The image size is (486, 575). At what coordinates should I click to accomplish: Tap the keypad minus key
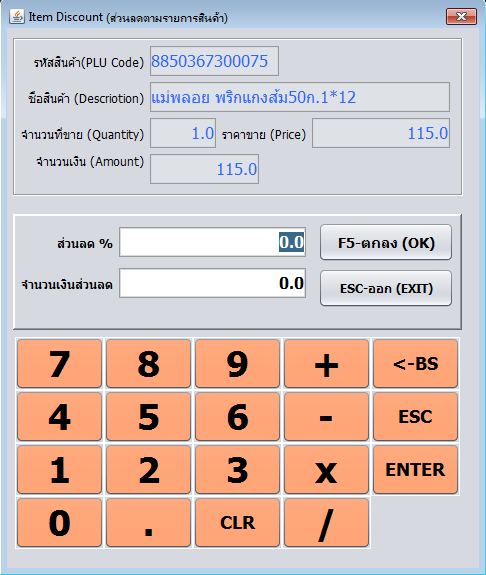point(326,417)
